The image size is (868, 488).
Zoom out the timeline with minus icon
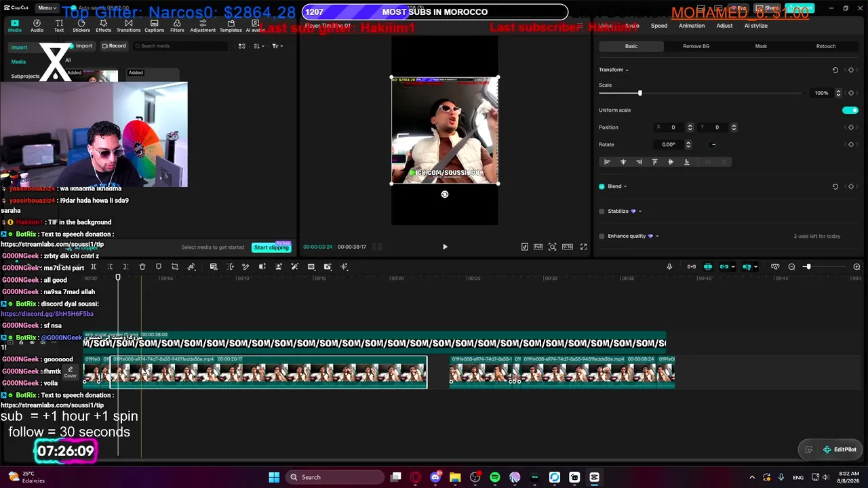pos(791,266)
